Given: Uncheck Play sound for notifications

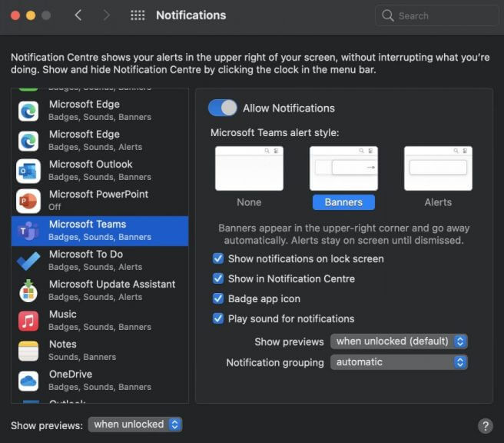Looking at the screenshot, I should pos(218,318).
